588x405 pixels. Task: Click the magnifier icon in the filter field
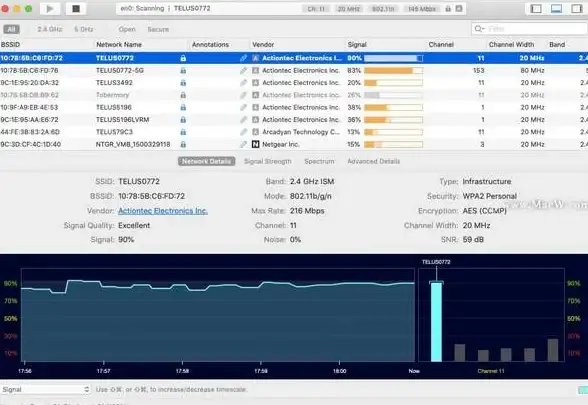click(x=479, y=29)
